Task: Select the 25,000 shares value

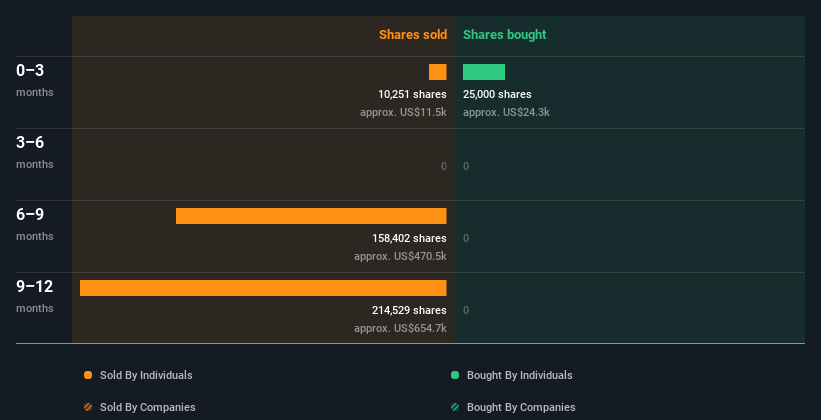Action: point(497,94)
